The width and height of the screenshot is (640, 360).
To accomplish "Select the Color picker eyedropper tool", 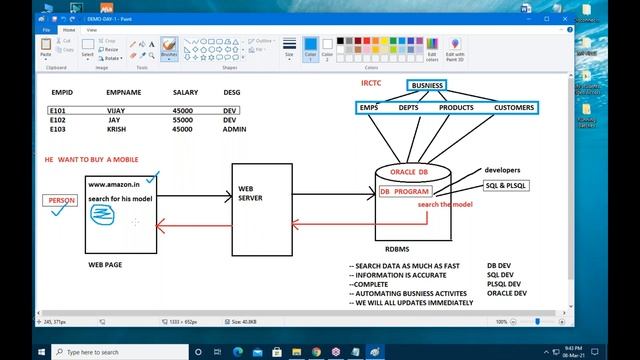I will 142,55.
